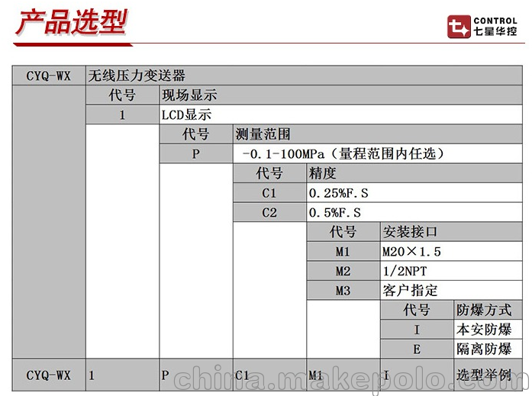The image size is (532, 396).
Task: Select code M2 in the interface section
Action: coord(343,271)
